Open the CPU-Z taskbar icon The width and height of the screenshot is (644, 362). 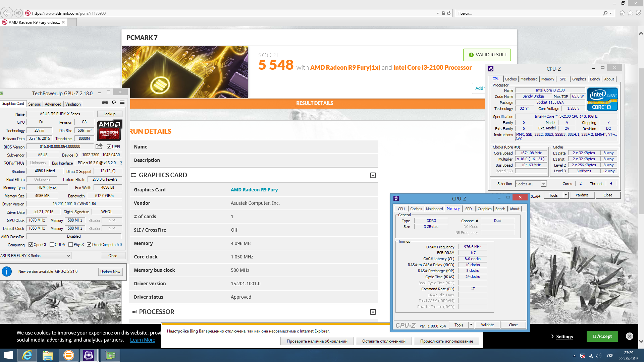coord(89,355)
